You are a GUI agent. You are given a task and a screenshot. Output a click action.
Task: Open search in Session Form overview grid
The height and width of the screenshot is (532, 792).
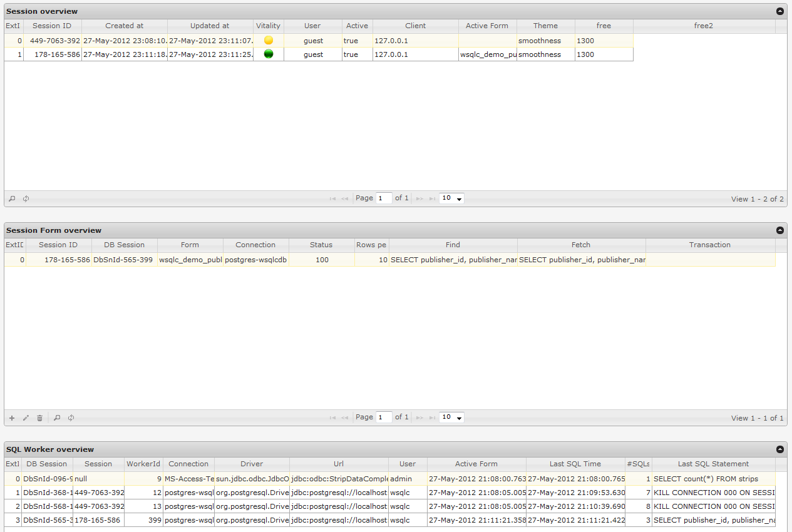click(x=56, y=417)
